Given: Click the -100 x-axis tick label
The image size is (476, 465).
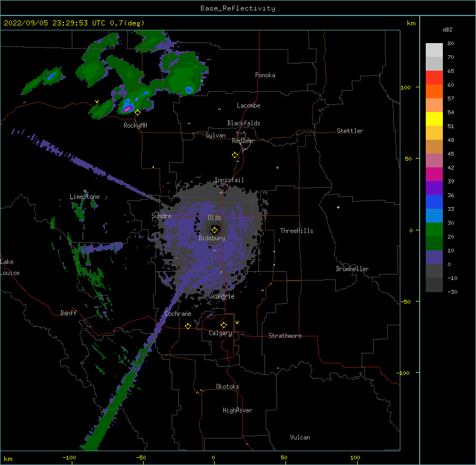Looking at the screenshot, I should point(69,457).
